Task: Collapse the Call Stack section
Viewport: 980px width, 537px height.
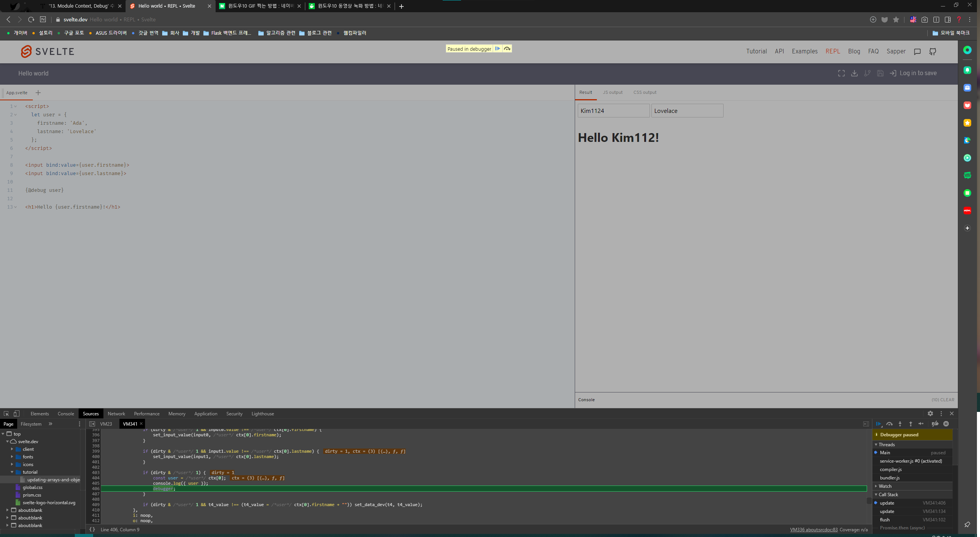Action: pyautogui.click(x=888, y=495)
